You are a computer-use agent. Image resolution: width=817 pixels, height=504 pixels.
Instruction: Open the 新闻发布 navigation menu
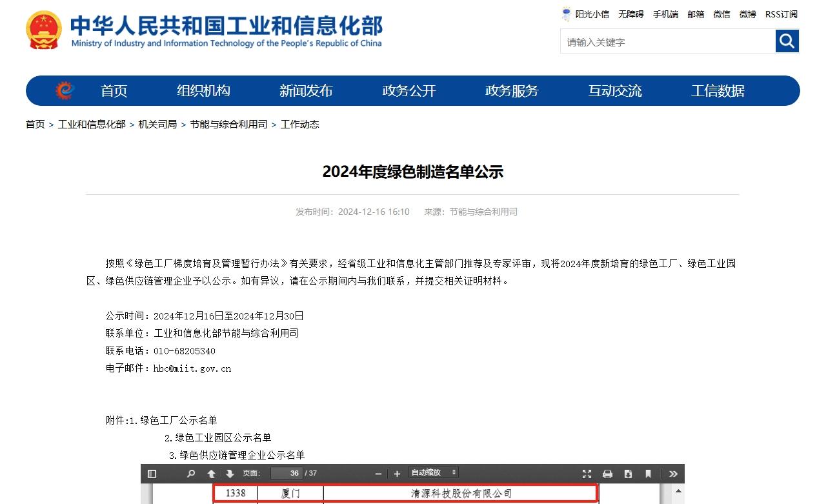click(306, 91)
